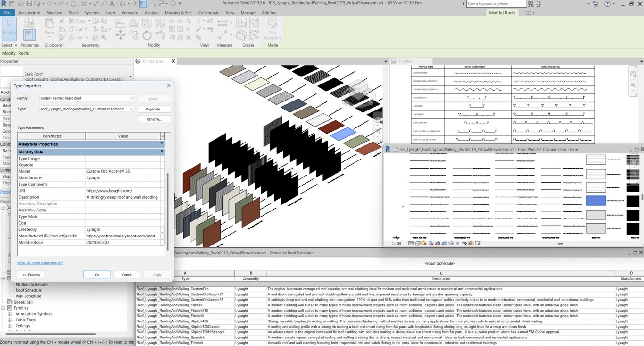Toggle the checkbox beside the ModifiedIssue value
644x346 pixels.
[162, 243]
